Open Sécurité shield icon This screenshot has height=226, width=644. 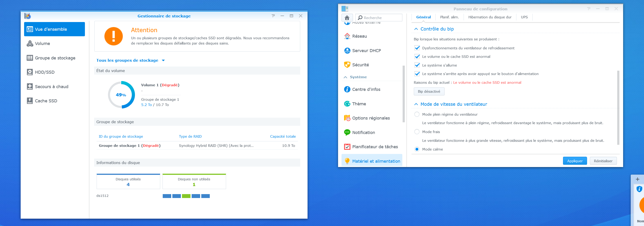click(x=347, y=65)
